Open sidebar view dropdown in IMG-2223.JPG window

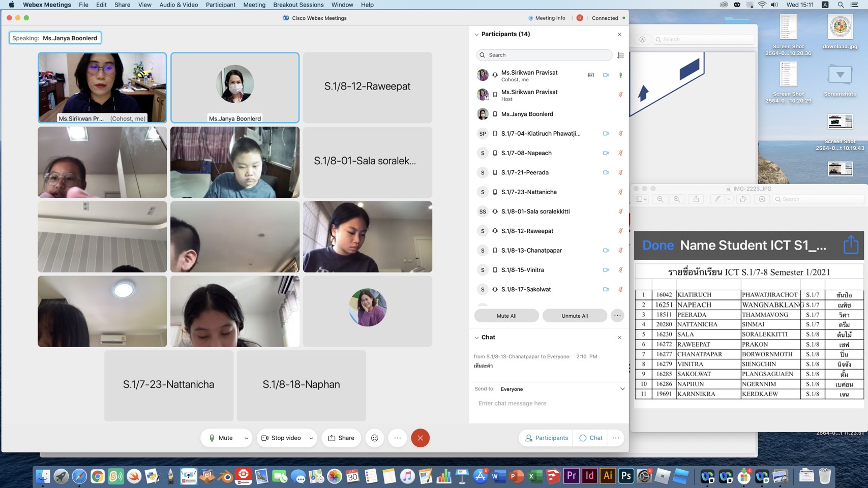[x=642, y=199]
